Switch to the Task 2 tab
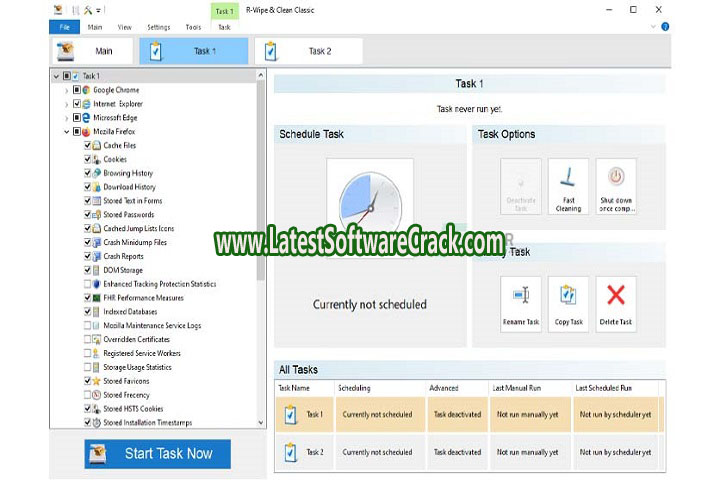This screenshot has width=720, height=480. pyautogui.click(x=308, y=51)
